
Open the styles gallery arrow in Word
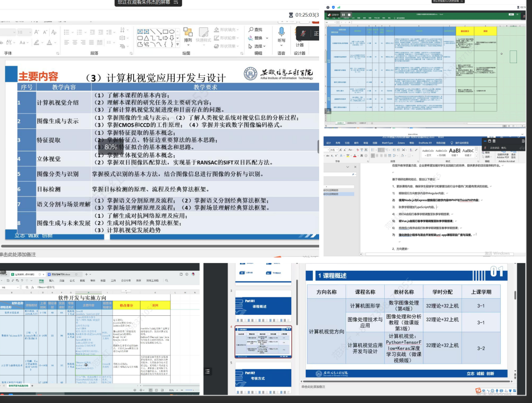click(x=476, y=156)
